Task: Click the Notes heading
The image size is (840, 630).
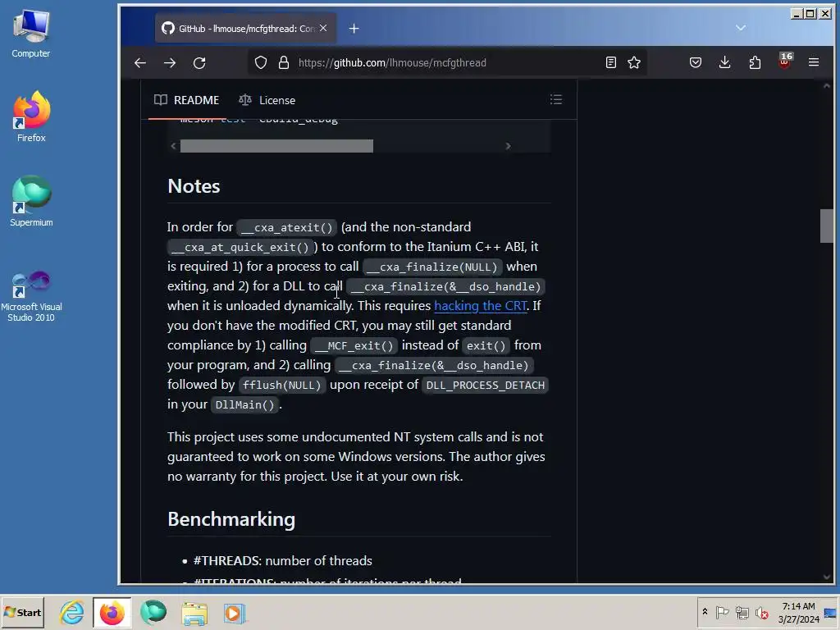Action: (194, 186)
